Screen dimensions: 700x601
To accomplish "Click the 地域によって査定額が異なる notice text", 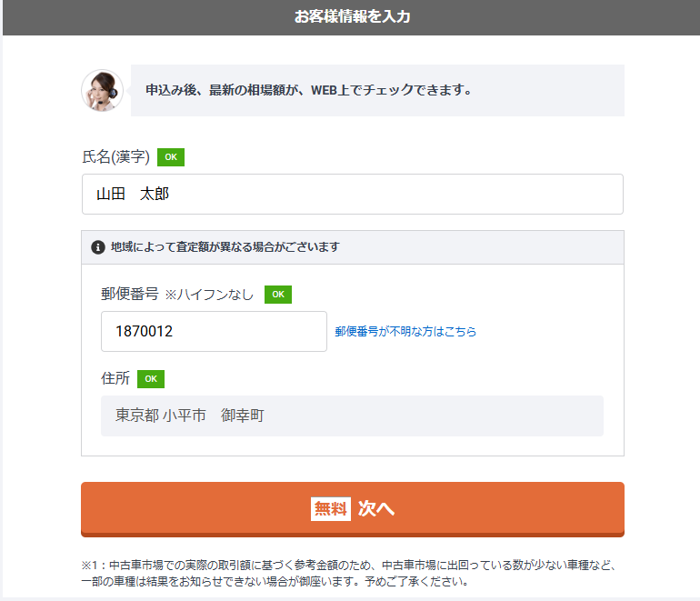I will [x=225, y=247].
